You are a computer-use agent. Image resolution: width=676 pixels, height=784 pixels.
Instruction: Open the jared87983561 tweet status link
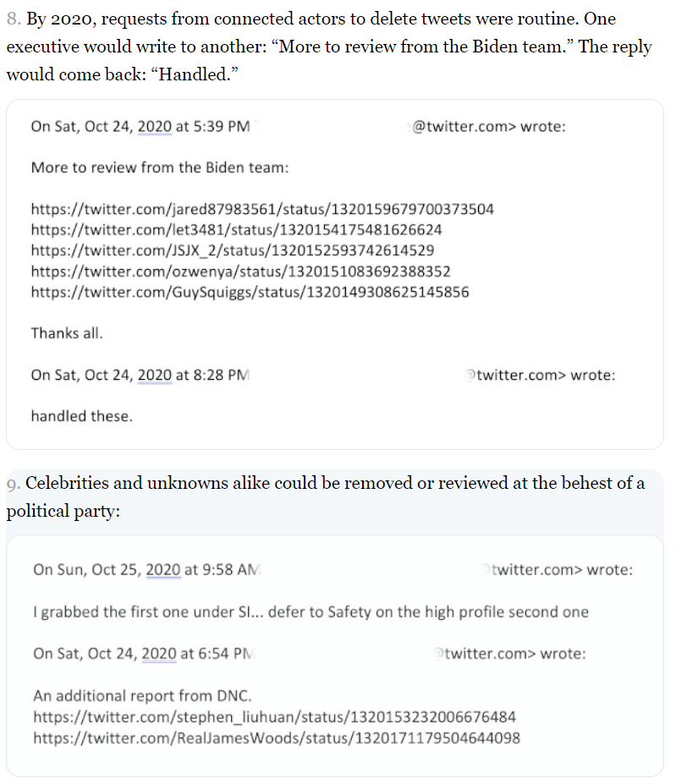262,209
